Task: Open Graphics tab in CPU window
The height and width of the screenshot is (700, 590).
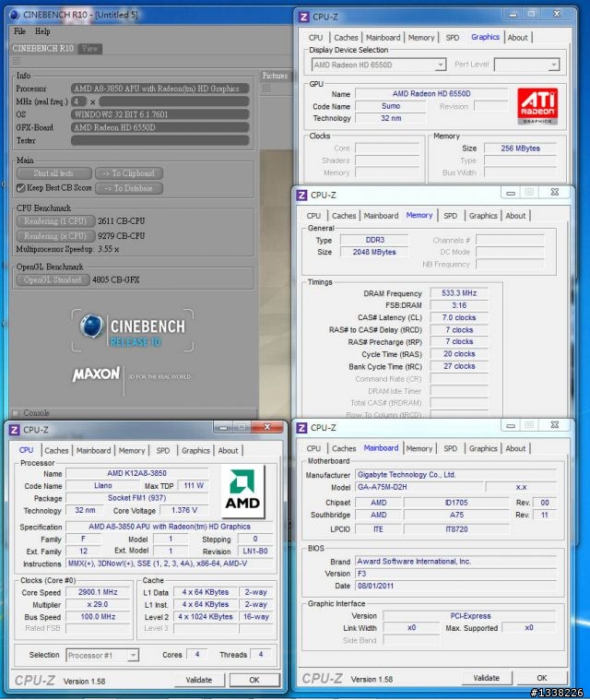Action: (x=195, y=450)
